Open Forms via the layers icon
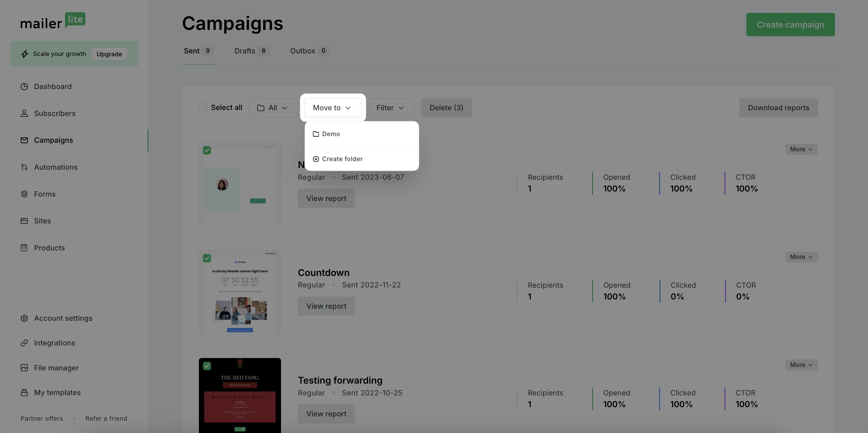The image size is (868, 433). [x=24, y=194]
